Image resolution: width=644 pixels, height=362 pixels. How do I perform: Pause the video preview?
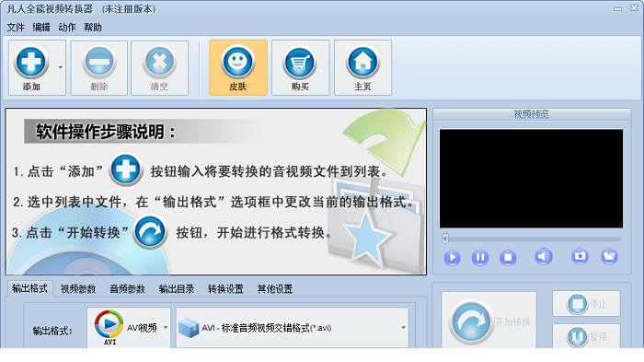(479, 258)
